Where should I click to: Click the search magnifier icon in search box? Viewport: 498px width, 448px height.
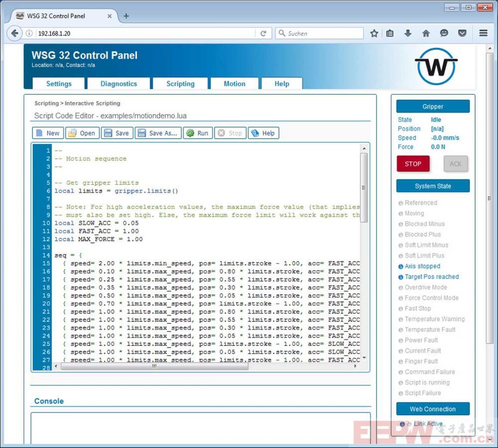[x=282, y=33]
